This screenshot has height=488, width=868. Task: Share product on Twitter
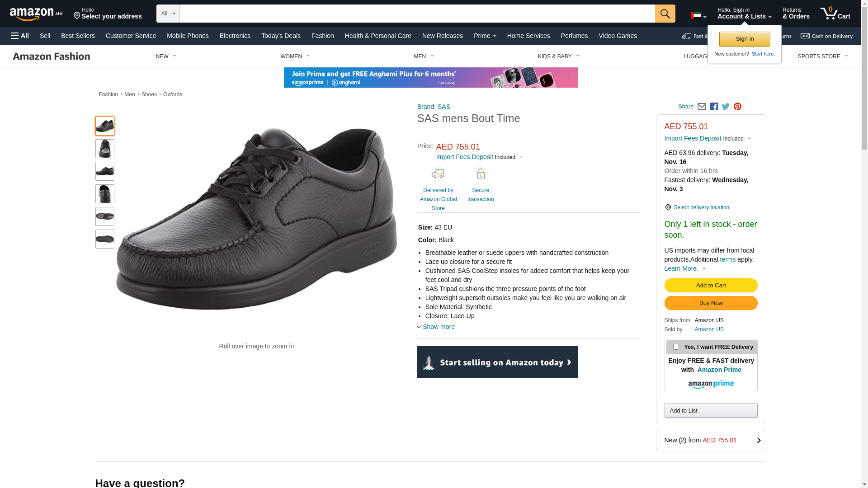point(726,107)
